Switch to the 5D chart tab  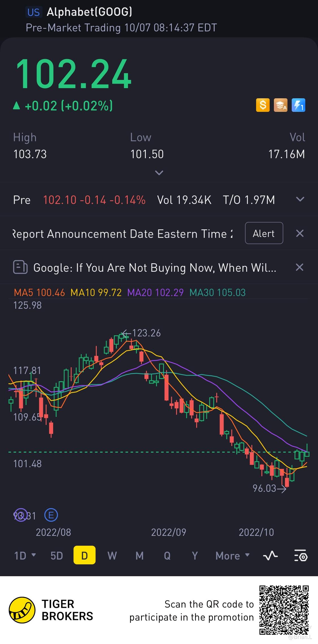pyautogui.click(x=57, y=556)
